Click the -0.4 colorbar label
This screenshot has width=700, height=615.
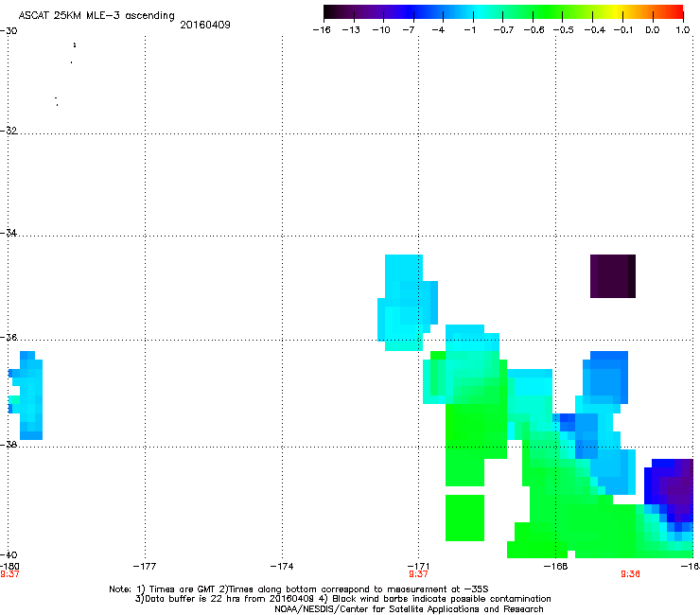[595, 30]
